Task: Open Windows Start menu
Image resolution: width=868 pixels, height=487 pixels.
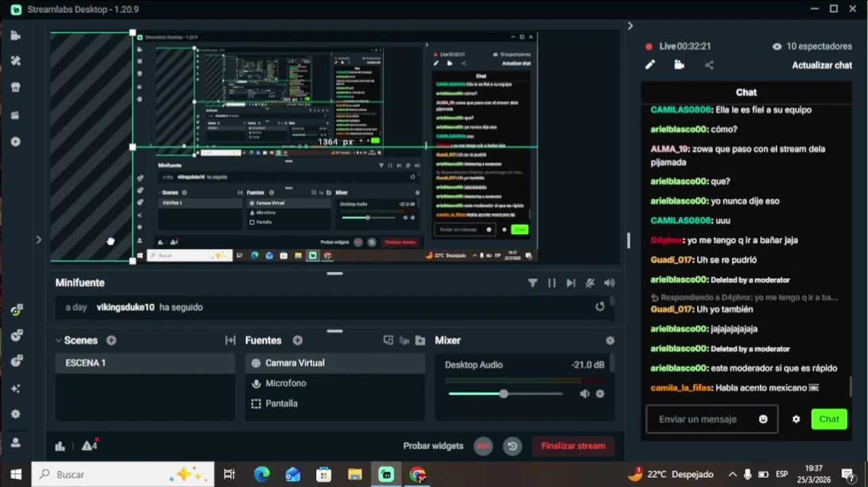Action: [16, 474]
